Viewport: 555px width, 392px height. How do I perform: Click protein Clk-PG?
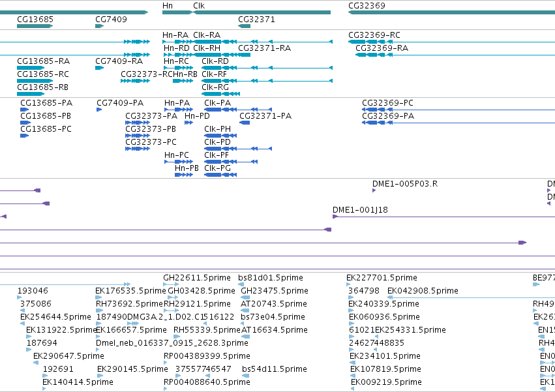(217, 168)
